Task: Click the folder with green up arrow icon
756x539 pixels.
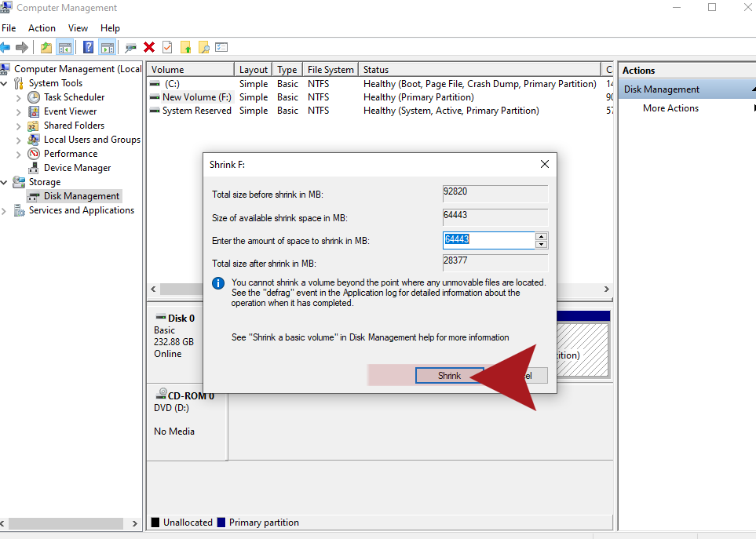Action: click(185, 47)
